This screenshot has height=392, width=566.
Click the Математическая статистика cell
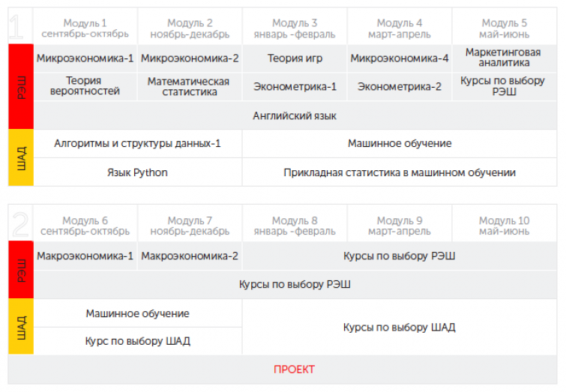[x=190, y=86]
